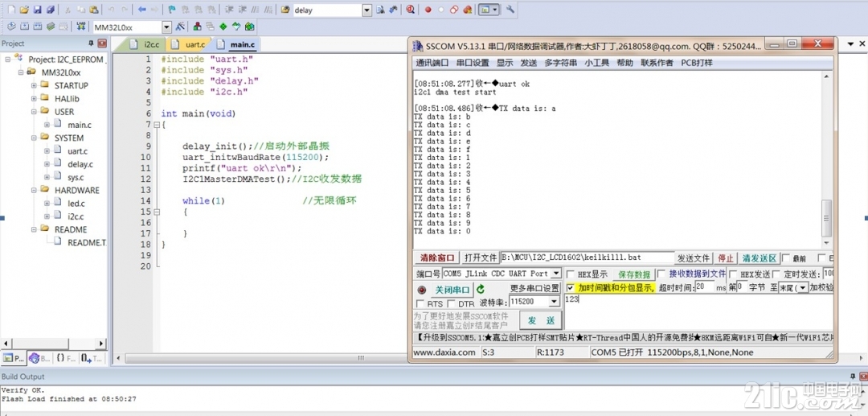Click the Manage Project Items icon
This screenshot has width=868, height=416.
click(x=197, y=26)
